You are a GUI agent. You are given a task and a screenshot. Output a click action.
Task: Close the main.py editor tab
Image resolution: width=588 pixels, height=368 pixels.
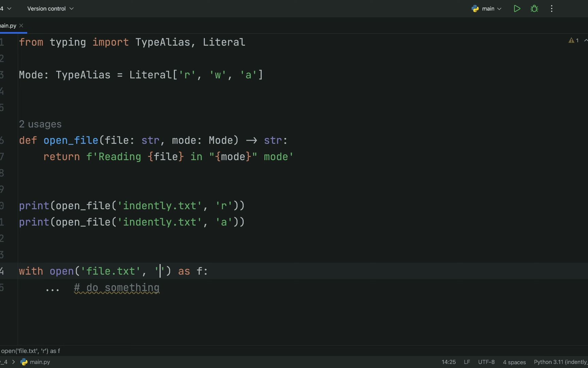21,26
